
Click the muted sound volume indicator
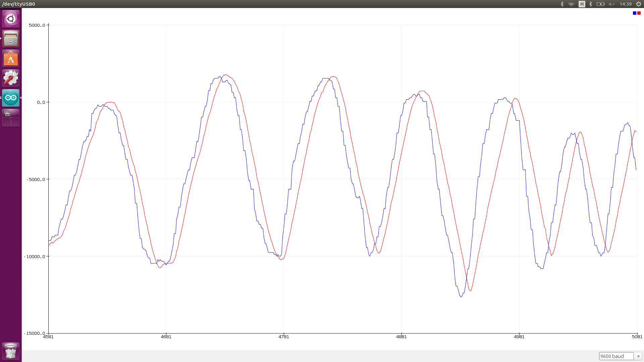[611, 4]
